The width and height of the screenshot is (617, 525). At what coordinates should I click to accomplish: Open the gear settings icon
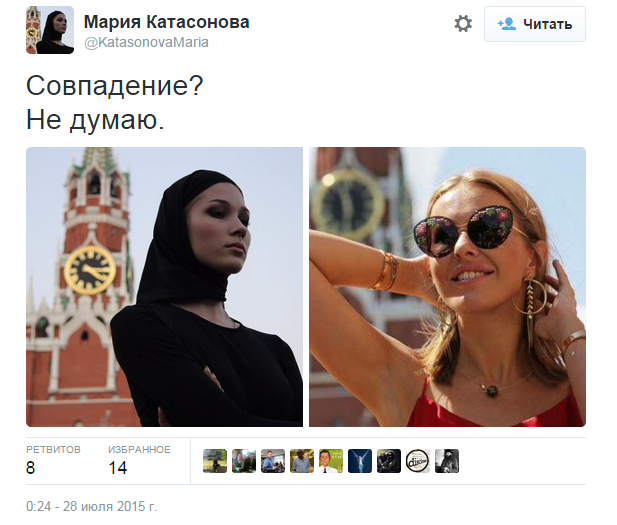click(x=463, y=24)
